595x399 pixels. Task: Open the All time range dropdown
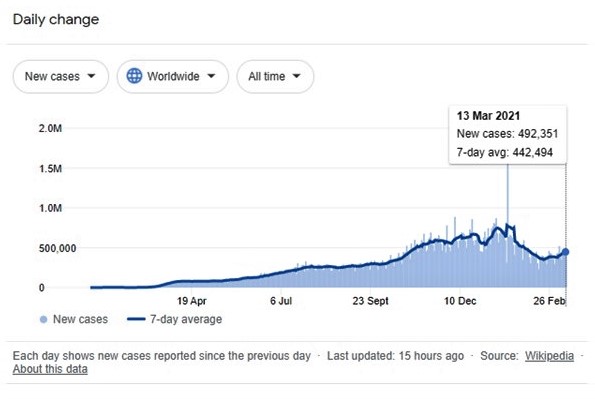[275, 76]
